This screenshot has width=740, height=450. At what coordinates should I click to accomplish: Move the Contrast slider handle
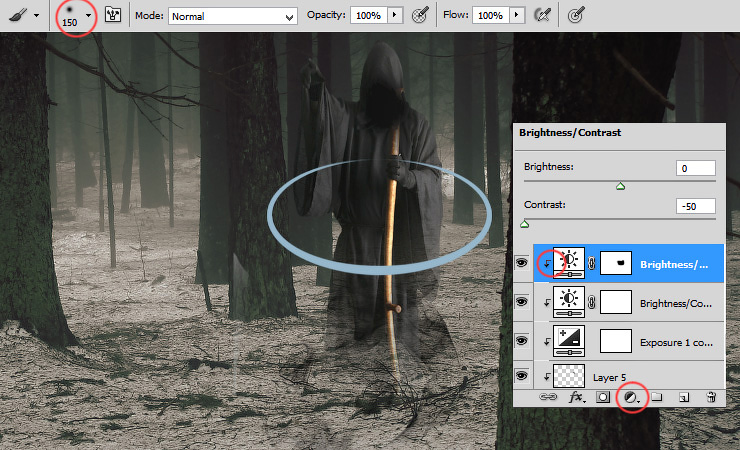coord(524,225)
